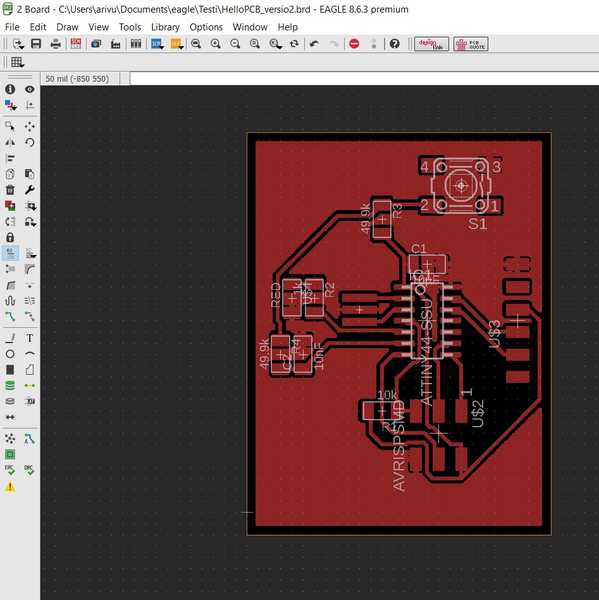The width and height of the screenshot is (599, 600).
Task: Run the Ratsnest tool
Action: point(10,439)
